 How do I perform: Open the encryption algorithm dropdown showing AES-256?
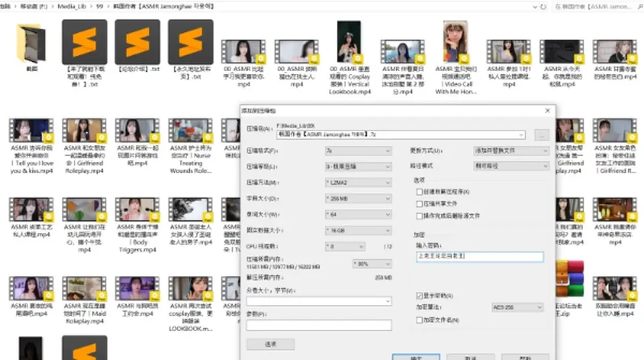click(x=517, y=308)
